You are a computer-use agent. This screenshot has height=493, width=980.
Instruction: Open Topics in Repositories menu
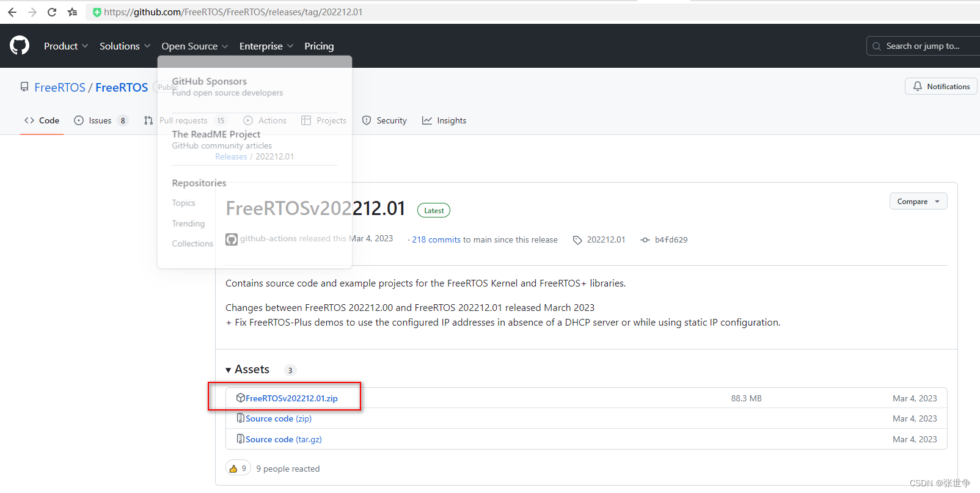click(x=183, y=203)
